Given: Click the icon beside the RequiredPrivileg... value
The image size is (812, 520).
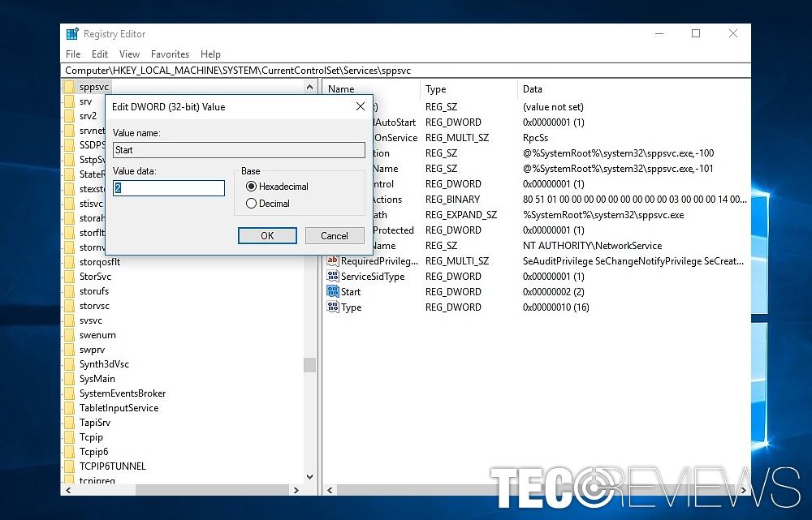Looking at the screenshot, I should (332, 260).
